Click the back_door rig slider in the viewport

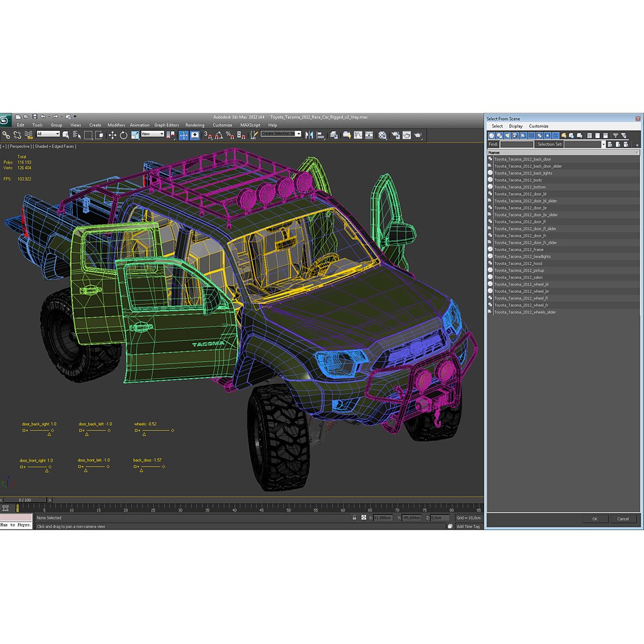149,466
